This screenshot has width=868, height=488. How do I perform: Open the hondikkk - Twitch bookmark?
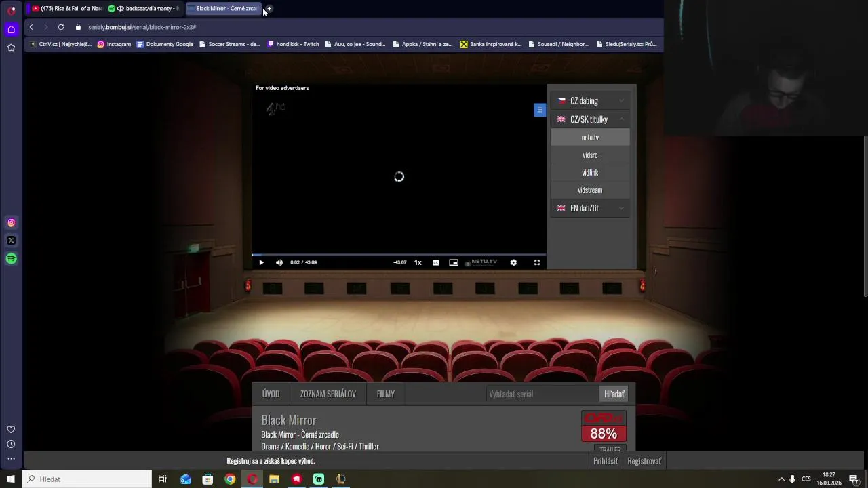pyautogui.click(x=293, y=44)
